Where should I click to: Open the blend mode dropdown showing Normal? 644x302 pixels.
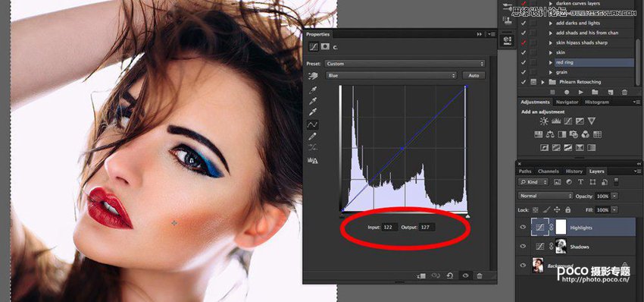click(x=545, y=196)
